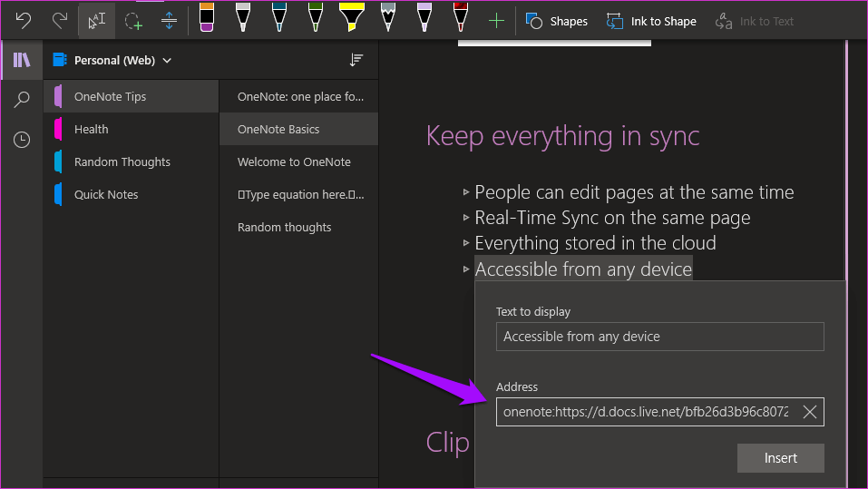Redo the last action
Image resolution: width=868 pixels, height=489 pixels.
click(59, 21)
